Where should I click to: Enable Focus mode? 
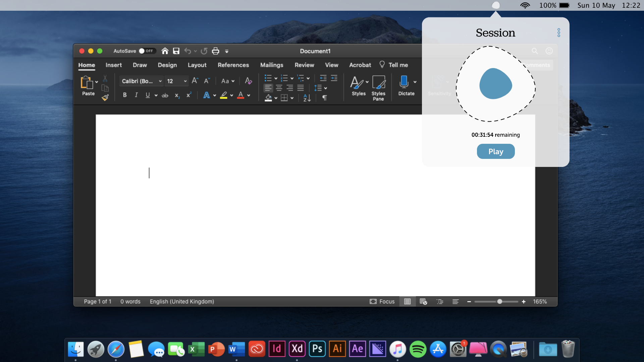coord(382,302)
